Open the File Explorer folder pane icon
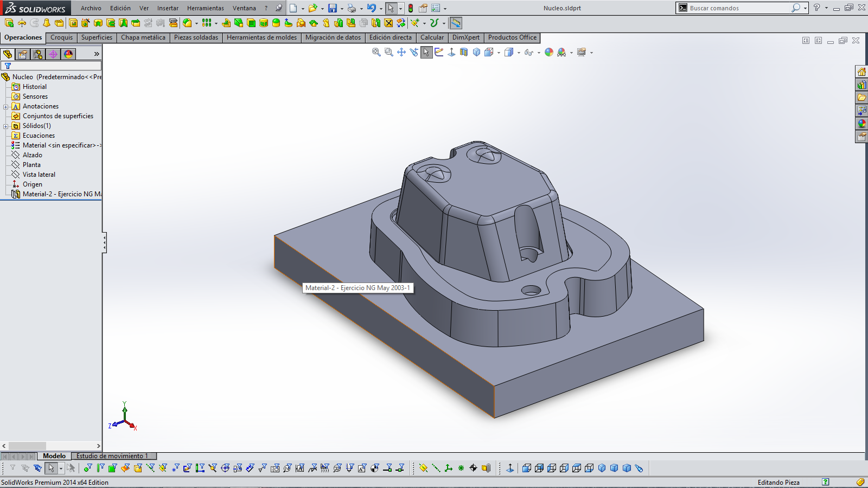Image resolution: width=868 pixels, height=488 pixels. click(x=861, y=98)
